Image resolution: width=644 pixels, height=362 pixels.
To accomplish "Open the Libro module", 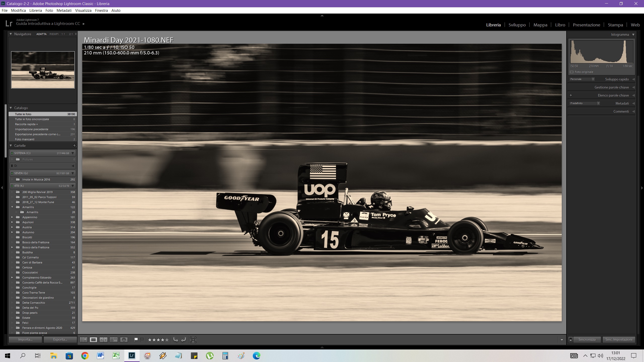I will (560, 25).
